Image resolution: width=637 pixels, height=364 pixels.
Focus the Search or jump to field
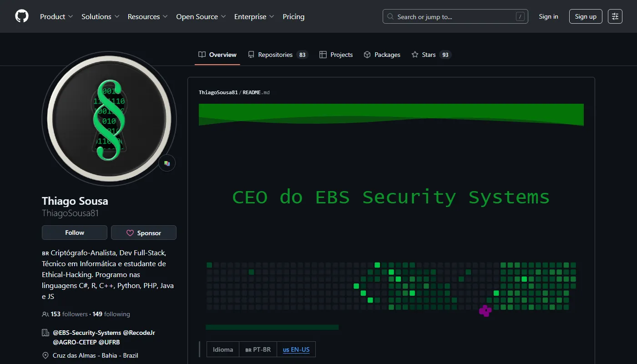click(455, 16)
